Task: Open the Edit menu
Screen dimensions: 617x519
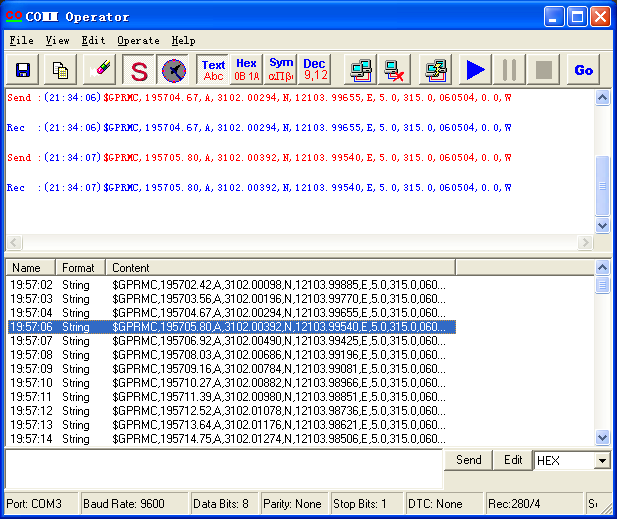Action: point(94,41)
